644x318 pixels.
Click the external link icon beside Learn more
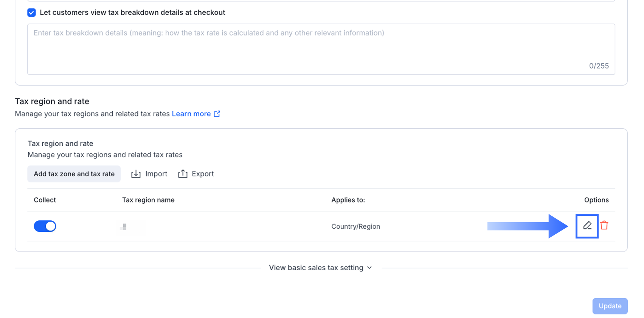217,114
